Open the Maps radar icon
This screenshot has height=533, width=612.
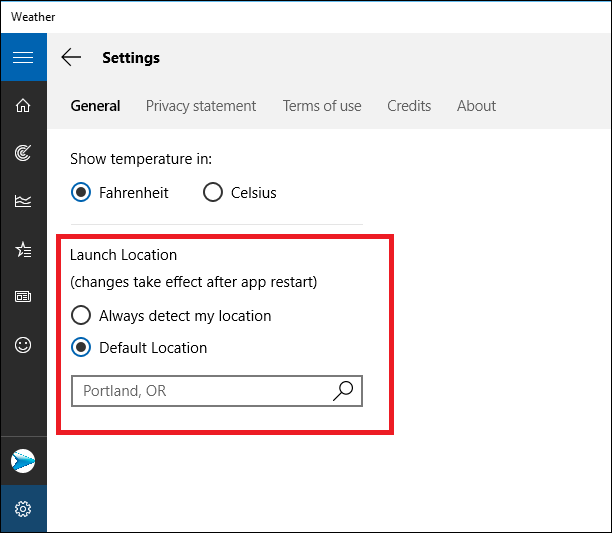tap(23, 153)
